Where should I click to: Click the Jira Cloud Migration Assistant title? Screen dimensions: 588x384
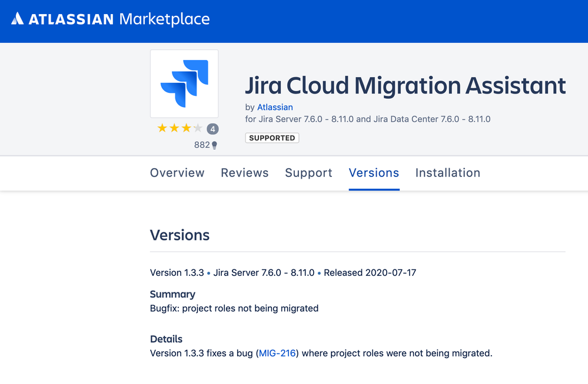coord(405,86)
